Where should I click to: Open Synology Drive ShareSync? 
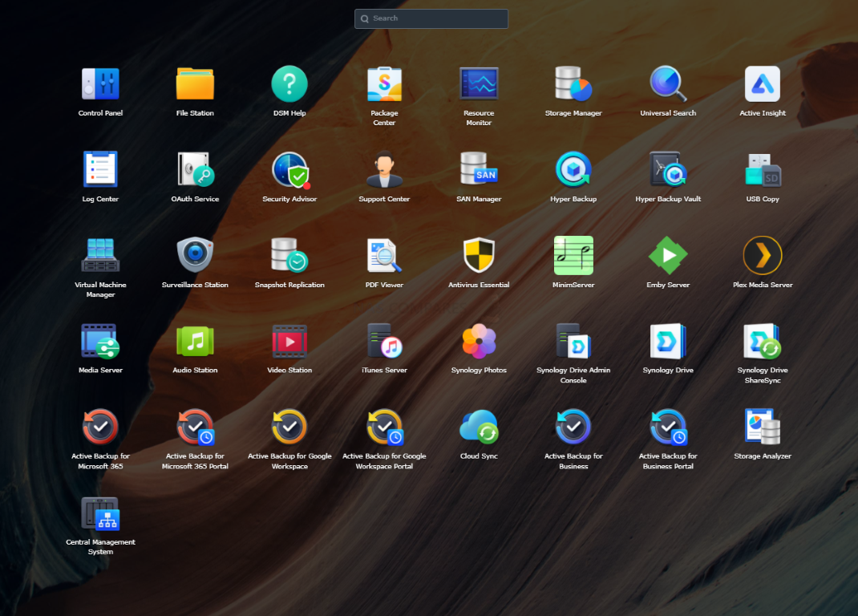763,341
